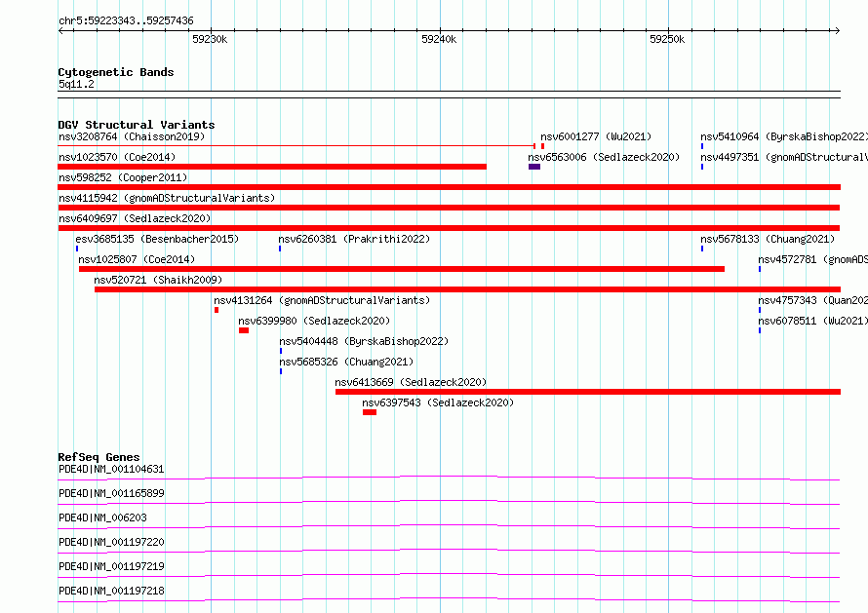Viewport: 868px width, 613px height.
Task: Click the blue nsv4497351 variant tick
Action: 702,167
